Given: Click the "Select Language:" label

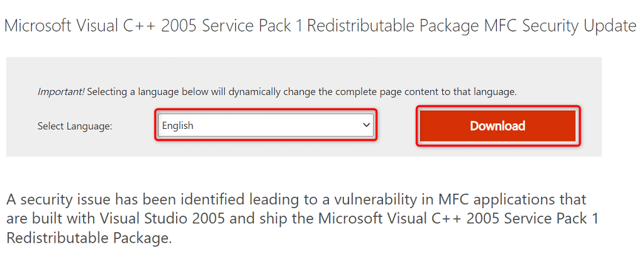Looking at the screenshot, I should pyautogui.click(x=75, y=126).
